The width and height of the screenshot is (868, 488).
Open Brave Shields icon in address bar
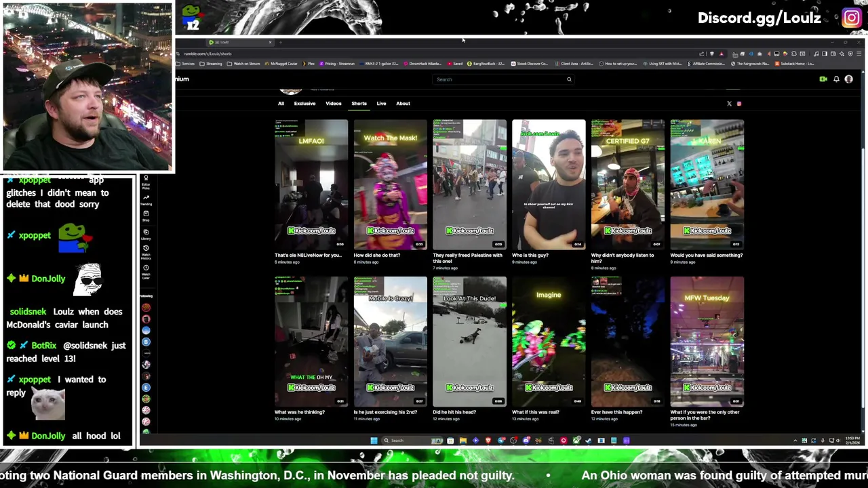tap(712, 54)
